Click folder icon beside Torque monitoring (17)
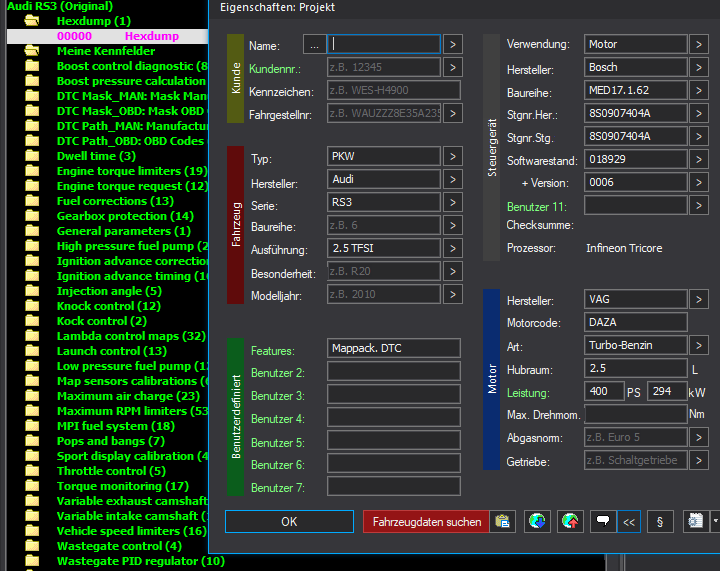 pyautogui.click(x=32, y=486)
